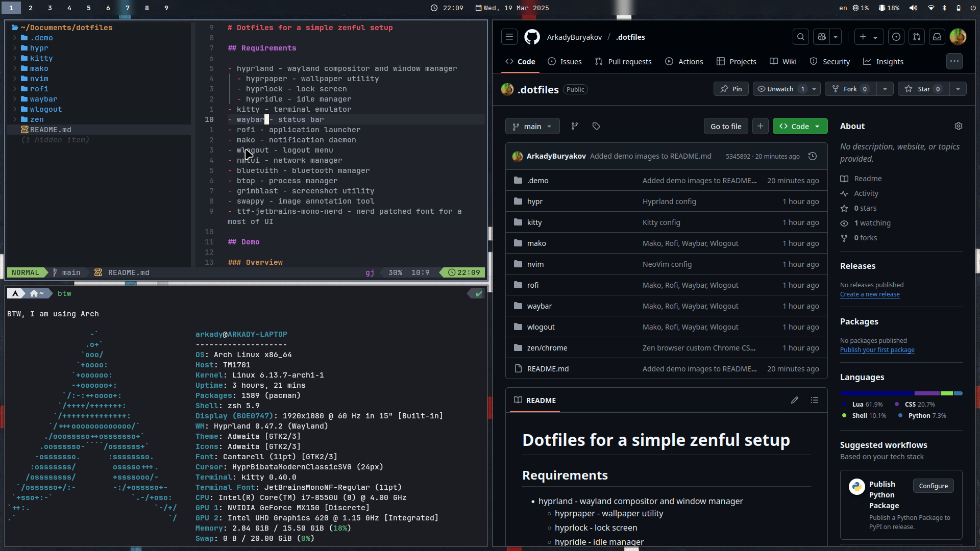Click the tags icon next to branches
The height and width of the screenshot is (551, 980).
click(596, 126)
